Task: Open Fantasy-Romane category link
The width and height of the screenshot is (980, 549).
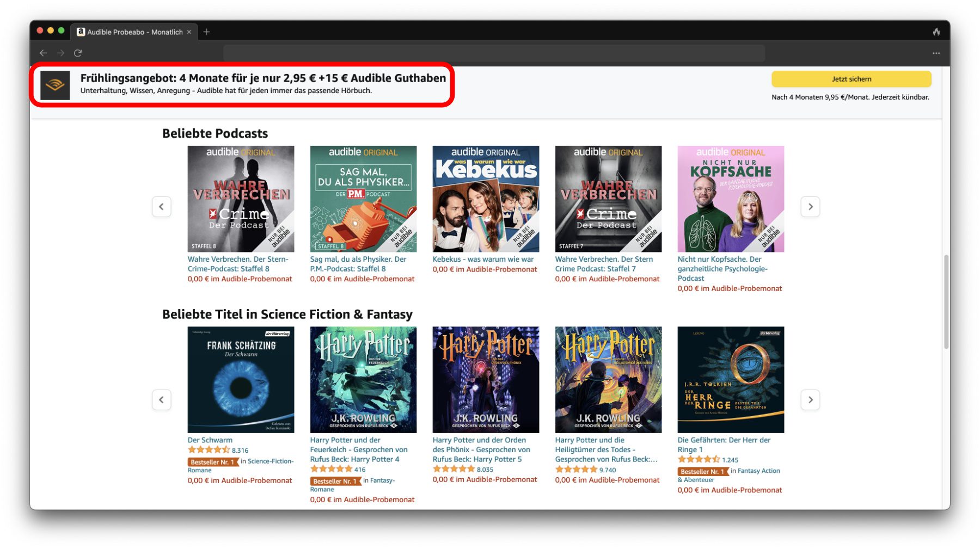Action: (x=354, y=485)
